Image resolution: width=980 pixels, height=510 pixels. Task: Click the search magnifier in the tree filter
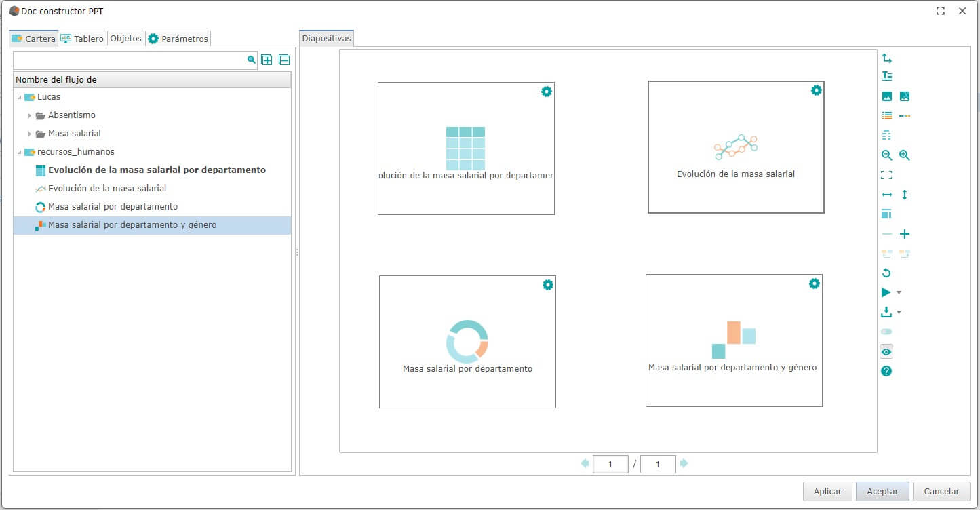[x=252, y=60]
